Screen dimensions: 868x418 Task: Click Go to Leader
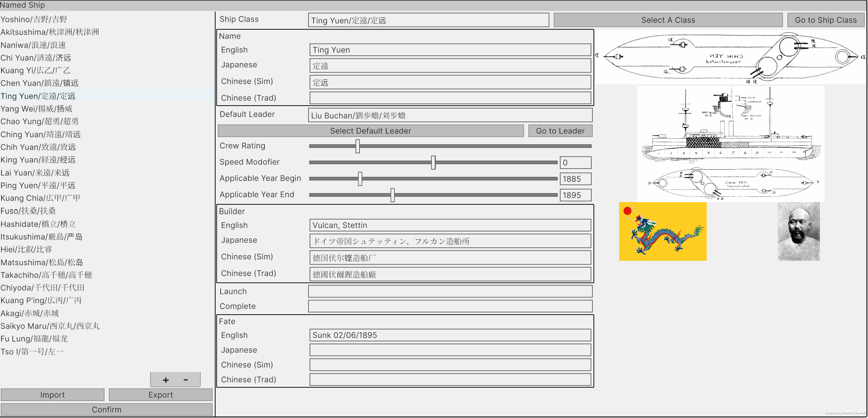(x=560, y=131)
